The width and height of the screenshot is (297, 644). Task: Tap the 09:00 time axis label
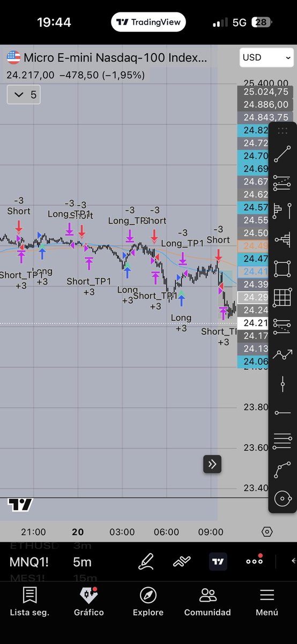(x=211, y=532)
